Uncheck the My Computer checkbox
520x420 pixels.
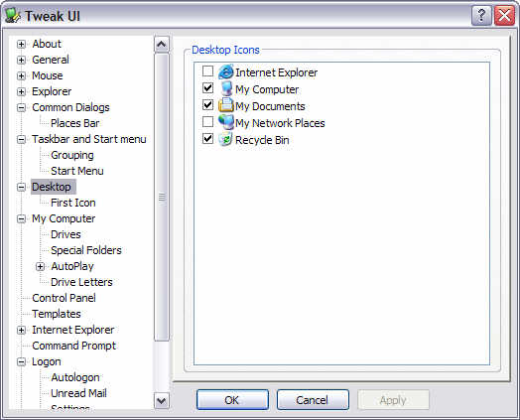(x=208, y=87)
